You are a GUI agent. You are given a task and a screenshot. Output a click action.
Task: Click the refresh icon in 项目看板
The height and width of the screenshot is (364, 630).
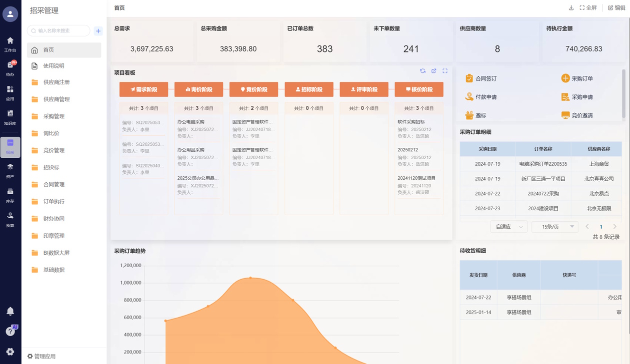(x=422, y=71)
